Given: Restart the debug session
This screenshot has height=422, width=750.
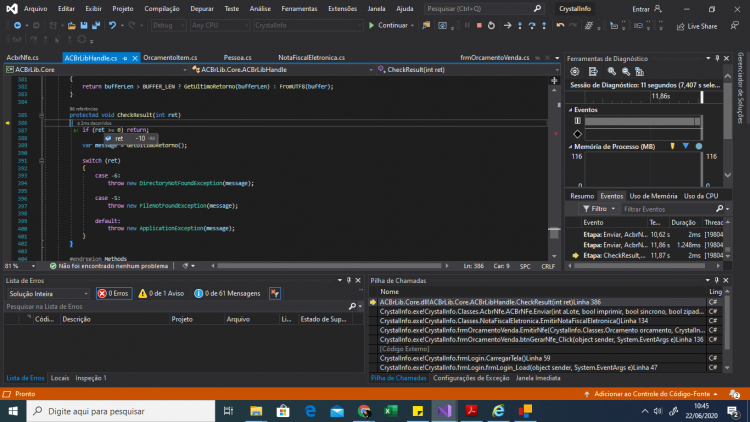Looking at the screenshot, I should 491,25.
